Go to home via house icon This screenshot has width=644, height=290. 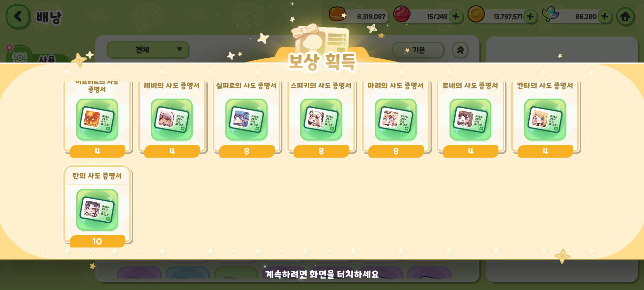click(625, 16)
